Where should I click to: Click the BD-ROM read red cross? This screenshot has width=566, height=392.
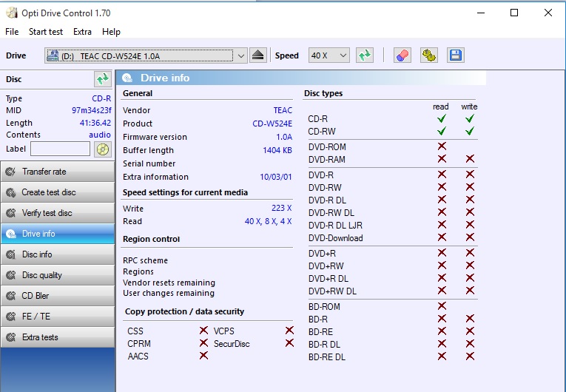point(442,306)
